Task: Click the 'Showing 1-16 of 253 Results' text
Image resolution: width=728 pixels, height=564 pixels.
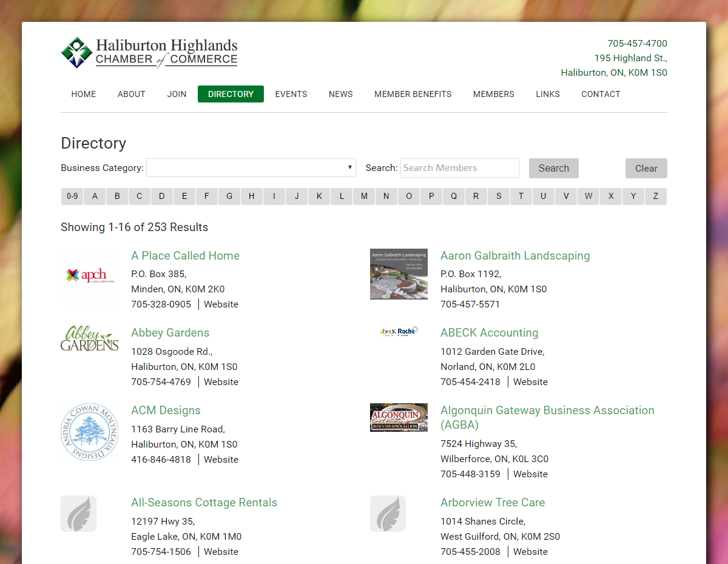Action: tap(134, 227)
